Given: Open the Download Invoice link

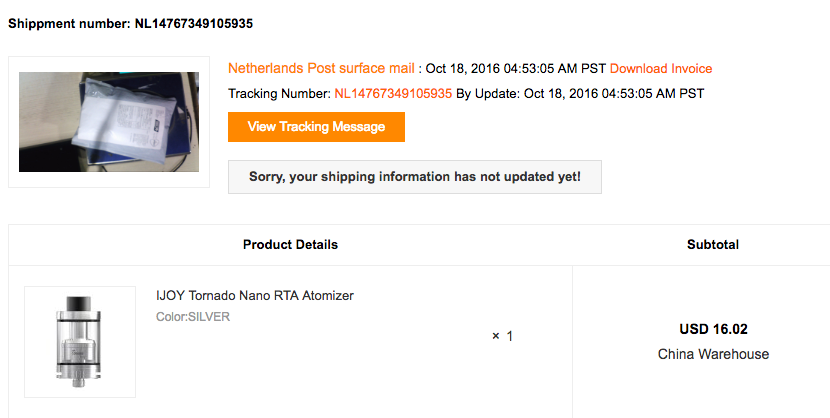Looking at the screenshot, I should click(661, 69).
